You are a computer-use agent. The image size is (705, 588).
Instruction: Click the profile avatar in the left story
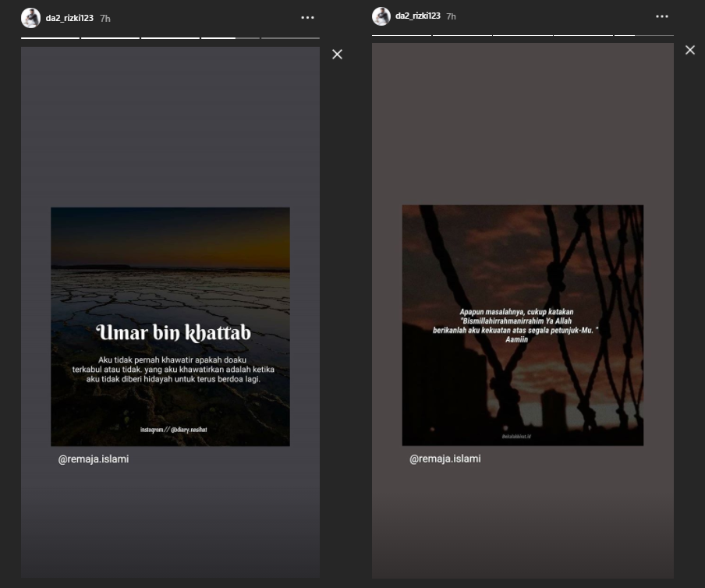click(30, 18)
